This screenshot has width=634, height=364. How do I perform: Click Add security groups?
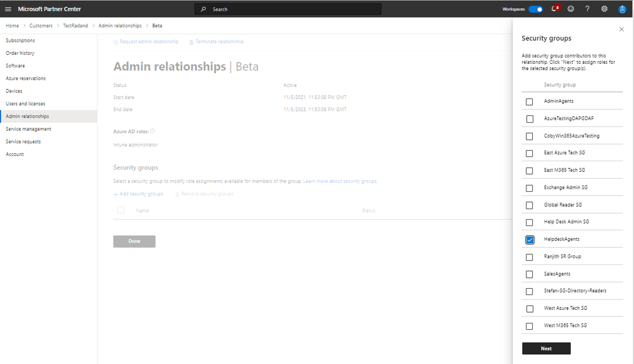[141, 194]
